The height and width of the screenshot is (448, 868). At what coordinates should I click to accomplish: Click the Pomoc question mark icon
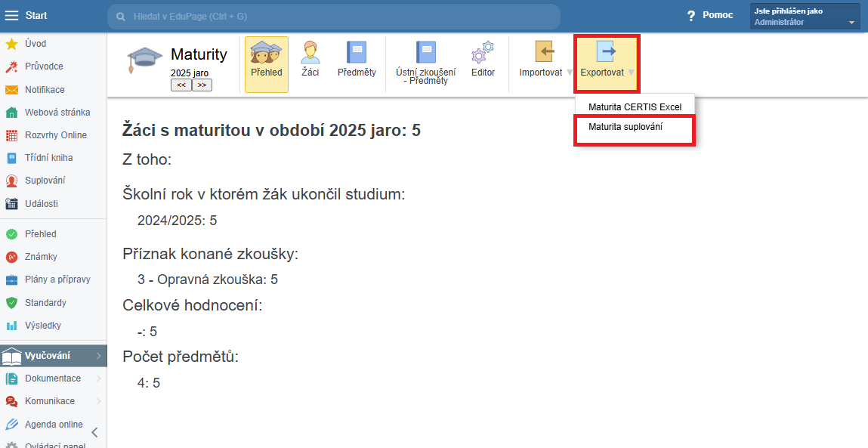tap(691, 16)
